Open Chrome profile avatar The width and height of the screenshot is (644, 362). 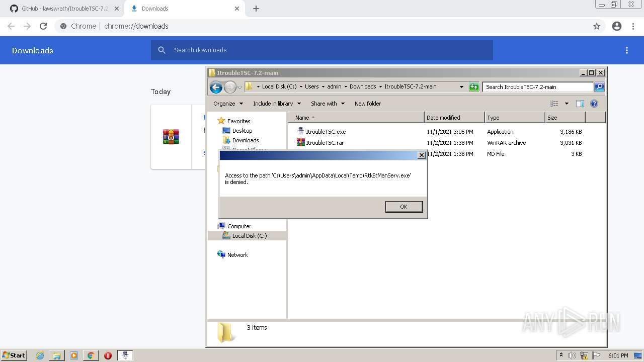pos(617,26)
